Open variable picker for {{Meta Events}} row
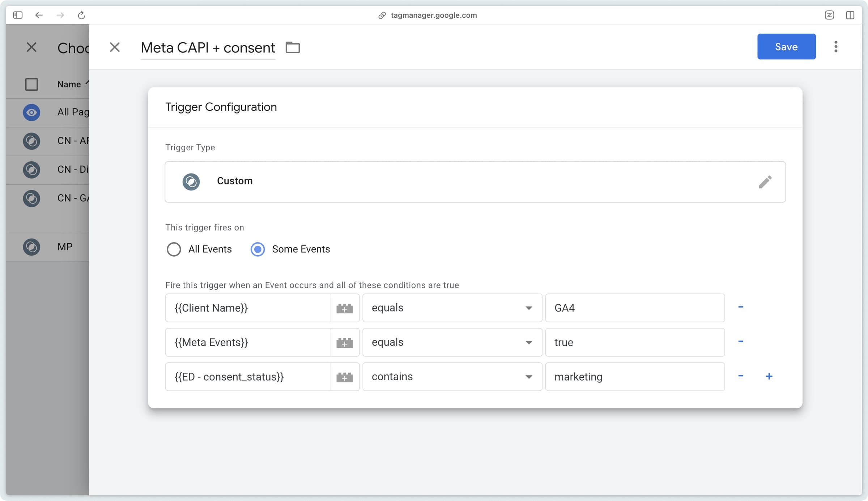This screenshot has width=868, height=501. click(x=344, y=342)
